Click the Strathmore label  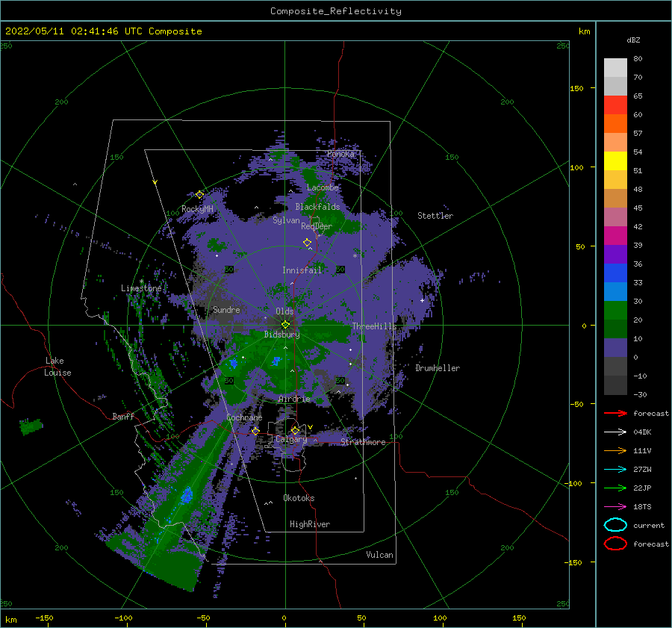[363, 442]
